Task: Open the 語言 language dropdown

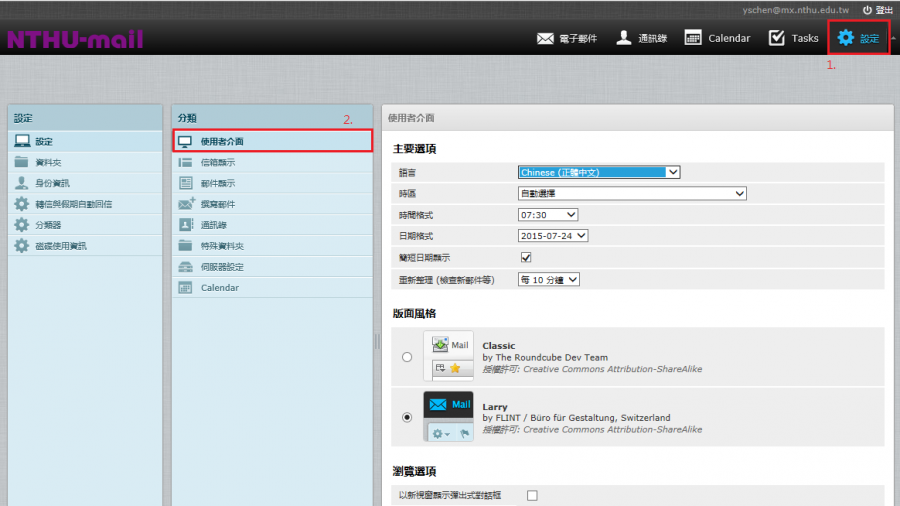Action: 598,172
